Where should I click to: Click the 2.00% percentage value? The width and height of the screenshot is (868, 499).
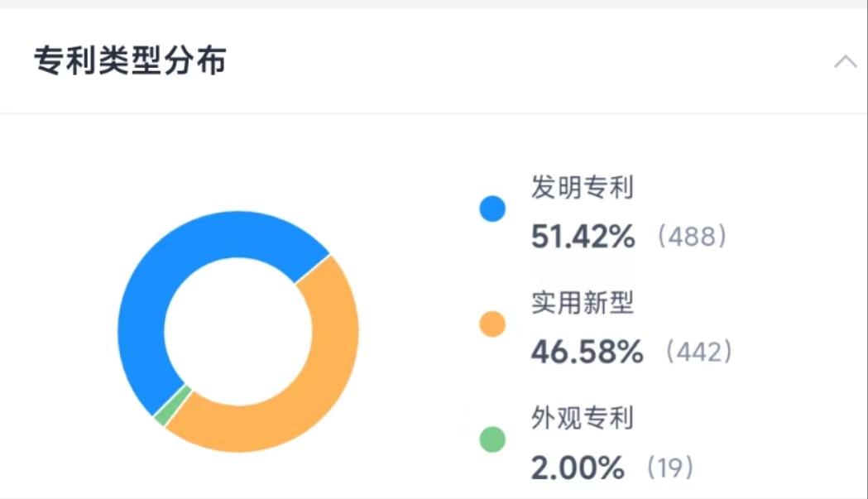(578, 468)
